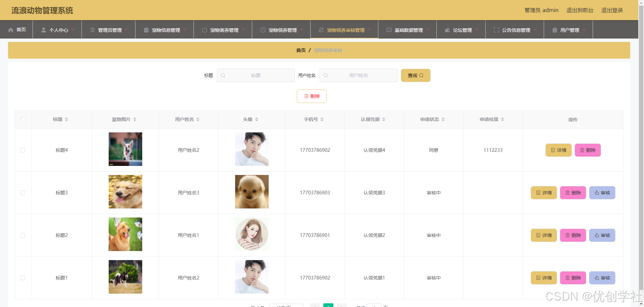Click the clipboard icon for 用户管理
Screen dimensions: 644x307
555,30
